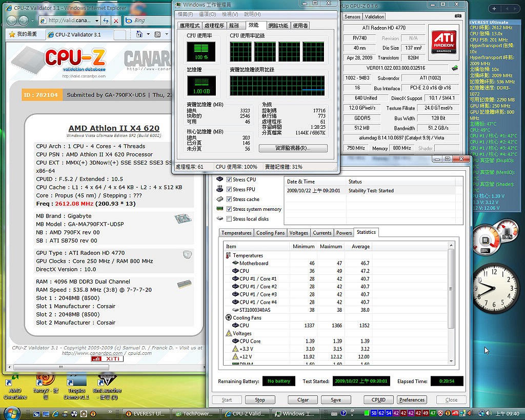Switch to the 網路功能 tab in Task Manager

278,26
